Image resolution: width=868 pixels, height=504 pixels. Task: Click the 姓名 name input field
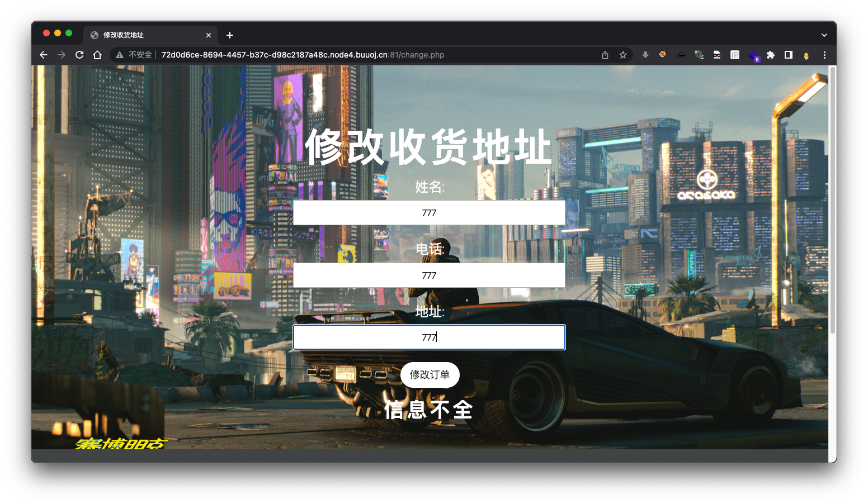[429, 213]
